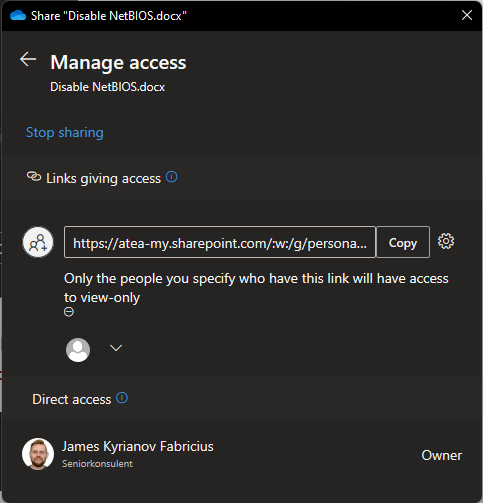
Task: Expand the chevron next to the user avatar
Action: coord(116,348)
